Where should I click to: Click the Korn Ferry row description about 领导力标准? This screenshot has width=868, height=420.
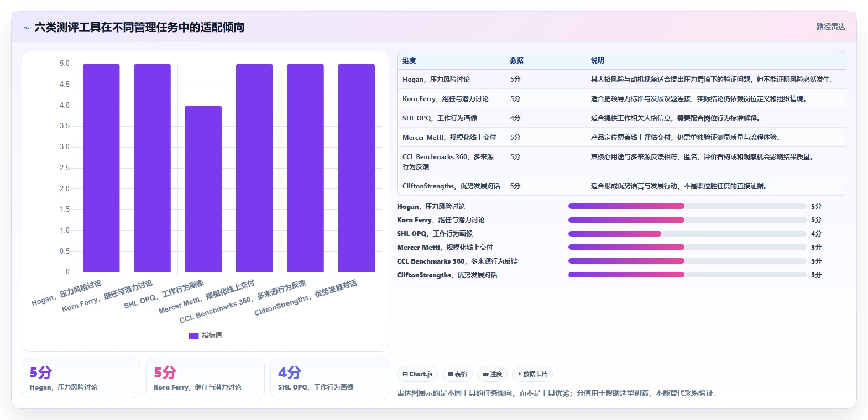point(699,99)
